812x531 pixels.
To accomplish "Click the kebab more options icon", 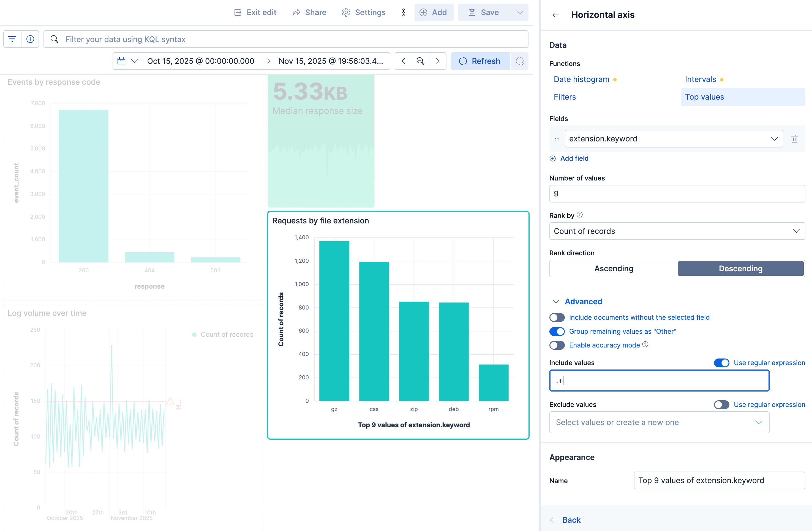I will point(403,13).
